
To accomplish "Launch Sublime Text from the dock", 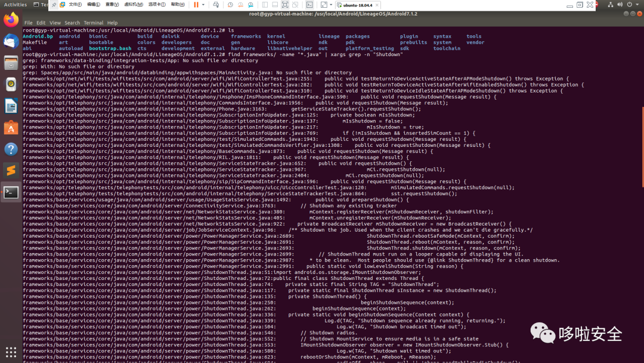I will point(11,170).
